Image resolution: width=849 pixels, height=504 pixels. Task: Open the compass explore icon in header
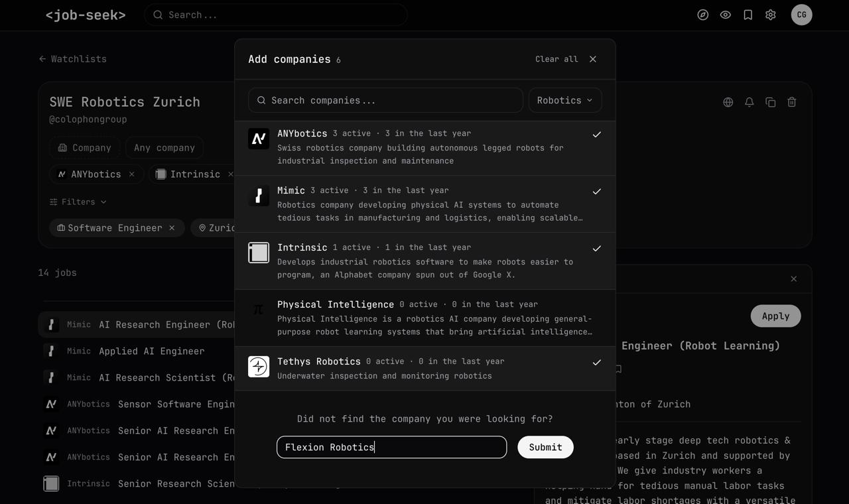[703, 15]
